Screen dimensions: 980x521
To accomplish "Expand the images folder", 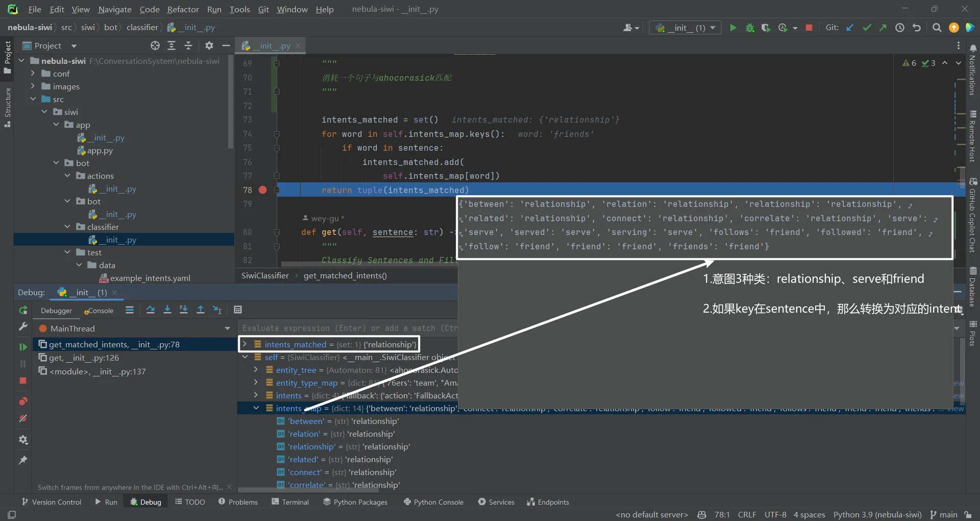I will pos(33,86).
